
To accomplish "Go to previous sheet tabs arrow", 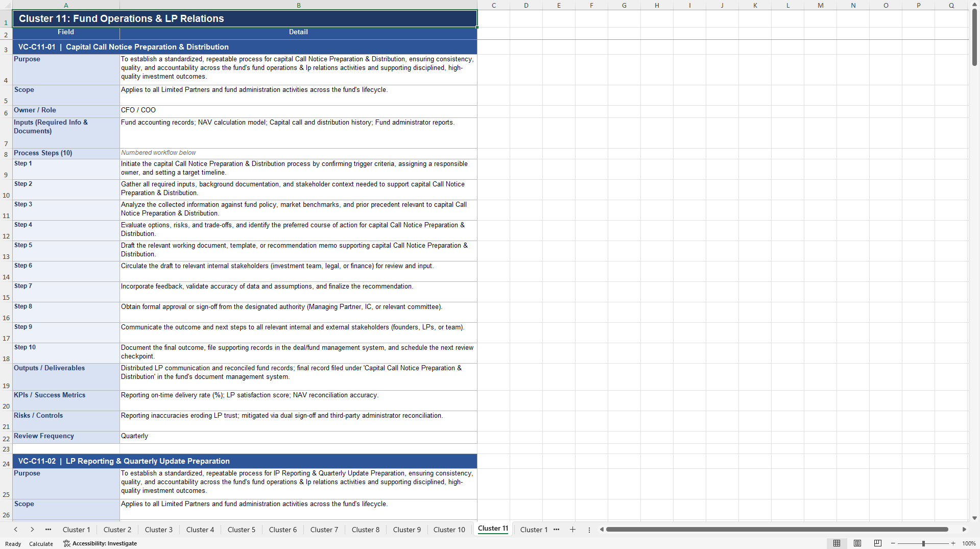I will [16, 530].
